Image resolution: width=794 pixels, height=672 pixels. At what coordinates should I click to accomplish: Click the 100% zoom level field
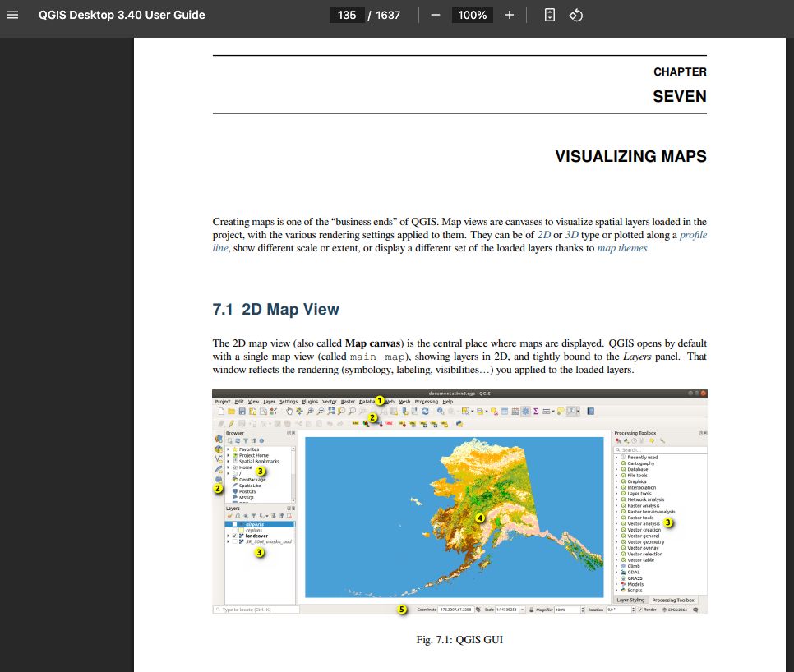coord(472,15)
